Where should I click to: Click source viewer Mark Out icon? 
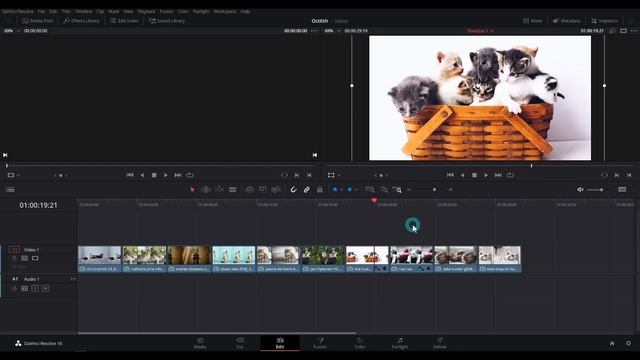[309, 175]
